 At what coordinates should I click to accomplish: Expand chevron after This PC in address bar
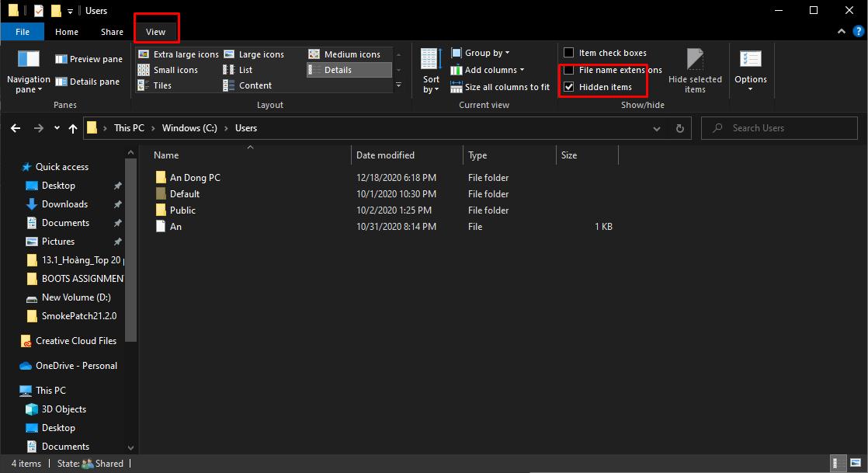(x=154, y=128)
